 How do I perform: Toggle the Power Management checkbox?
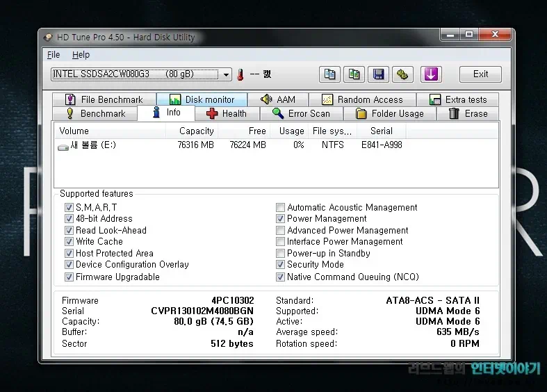click(x=280, y=219)
